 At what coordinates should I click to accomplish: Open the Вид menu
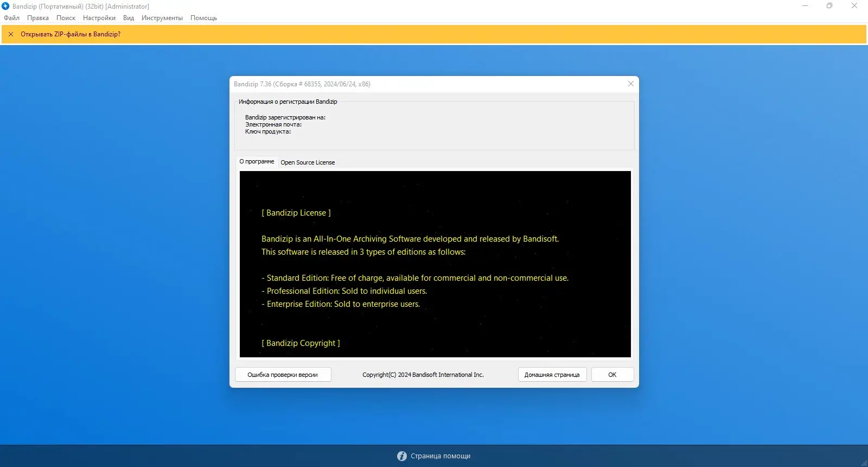click(x=129, y=18)
